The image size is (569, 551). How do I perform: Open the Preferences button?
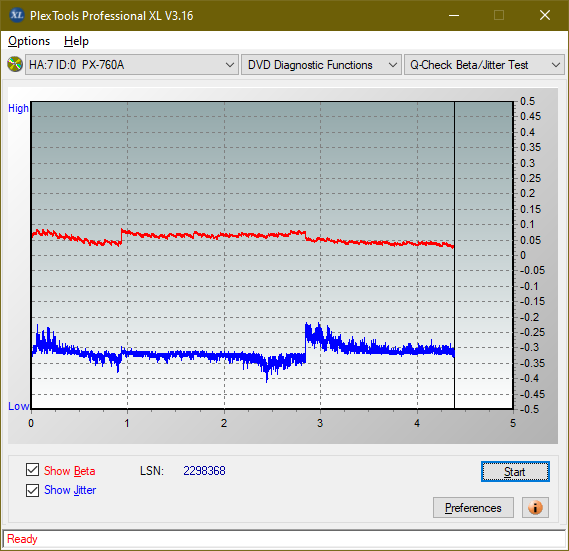(x=473, y=507)
